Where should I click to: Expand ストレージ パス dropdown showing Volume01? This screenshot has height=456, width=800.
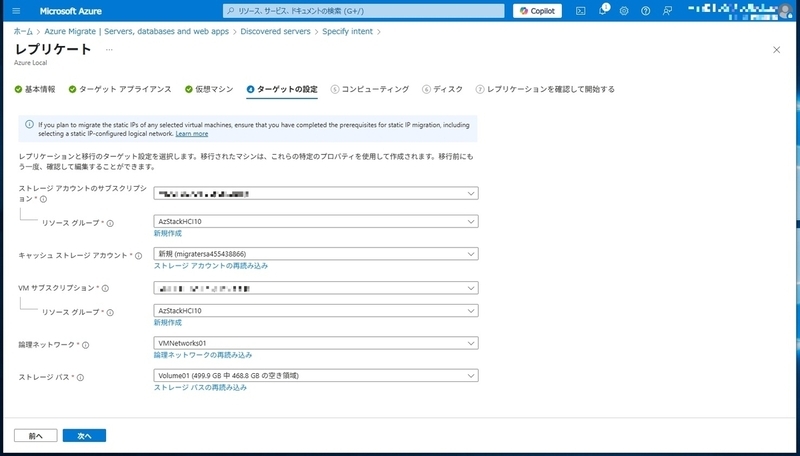316,375
